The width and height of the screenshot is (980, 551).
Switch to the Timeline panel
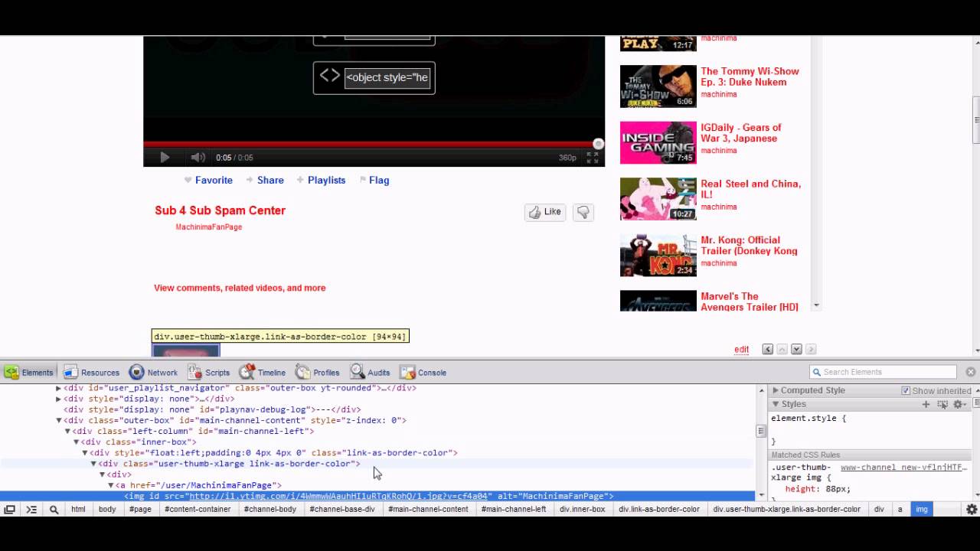point(263,373)
